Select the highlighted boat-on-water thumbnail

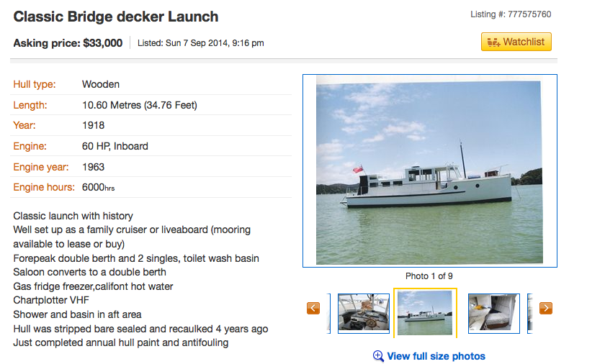point(425,313)
